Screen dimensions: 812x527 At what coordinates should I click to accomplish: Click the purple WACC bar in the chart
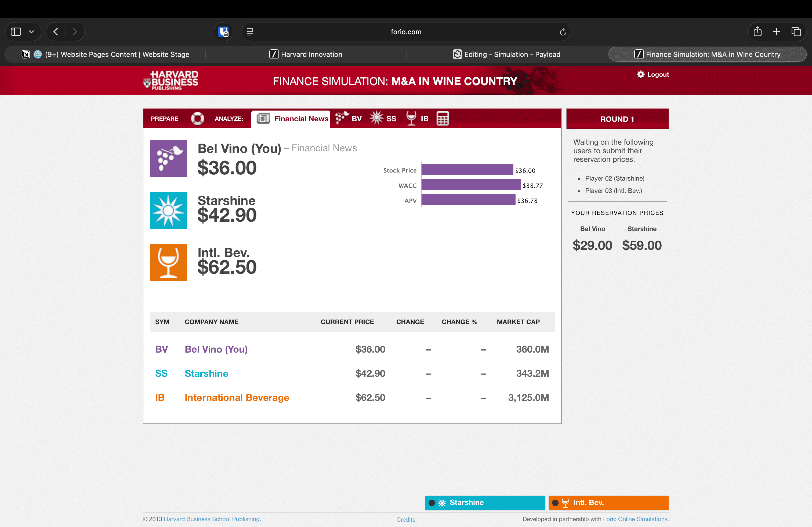point(471,185)
